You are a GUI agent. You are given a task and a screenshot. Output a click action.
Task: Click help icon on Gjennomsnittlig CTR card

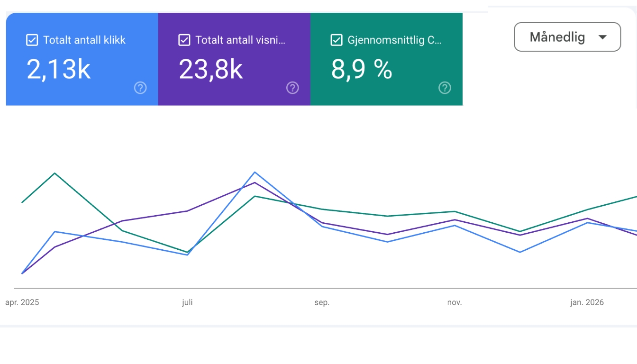click(x=445, y=88)
